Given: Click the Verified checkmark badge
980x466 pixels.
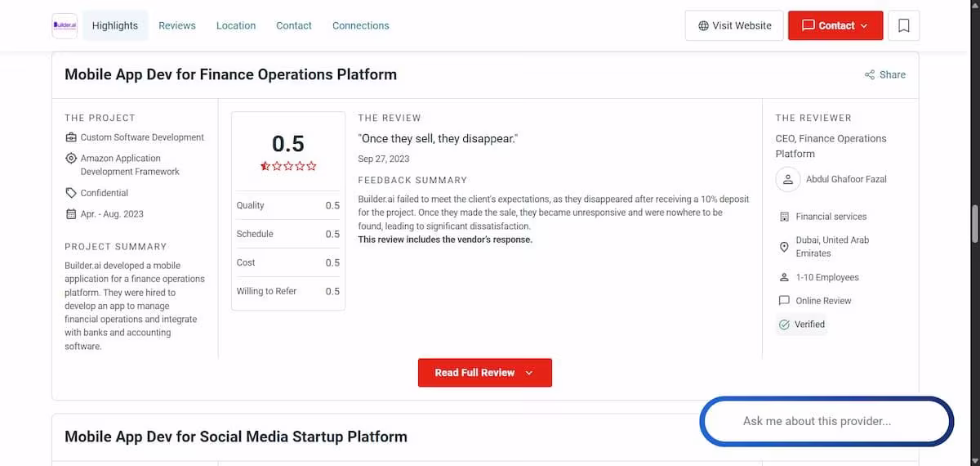Looking at the screenshot, I should [802, 325].
